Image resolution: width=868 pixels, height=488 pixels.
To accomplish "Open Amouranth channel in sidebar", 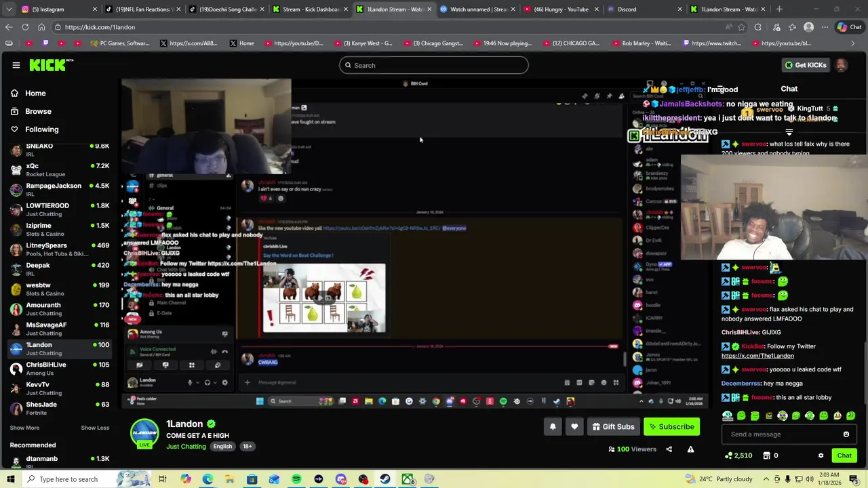I will (59, 309).
